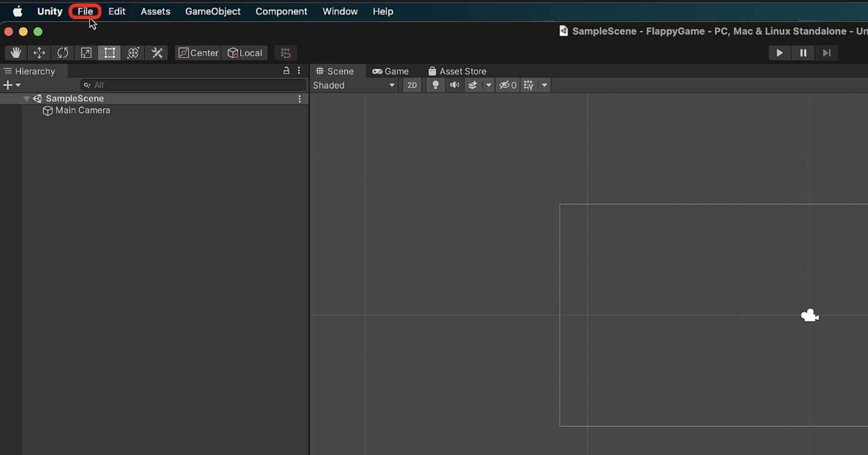The image size is (868, 455).
Task: Open the GameObject menu
Action: (x=213, y=11)
